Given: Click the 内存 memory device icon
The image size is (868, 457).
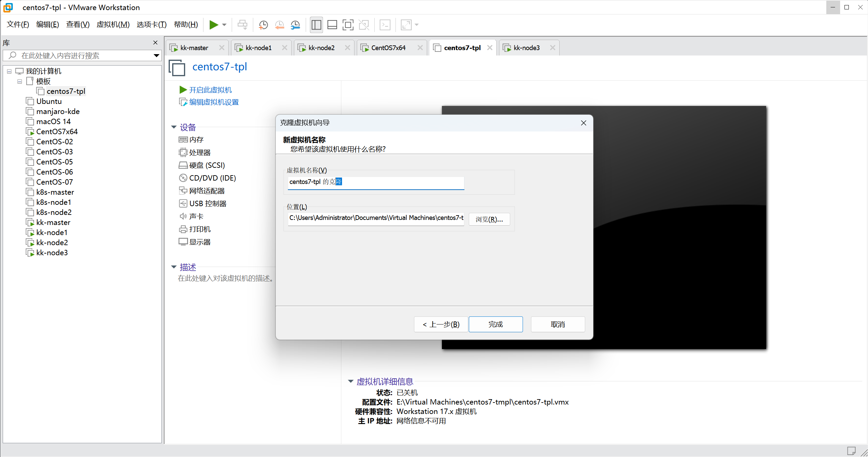Looking at the screenshot, I should 183,140.
